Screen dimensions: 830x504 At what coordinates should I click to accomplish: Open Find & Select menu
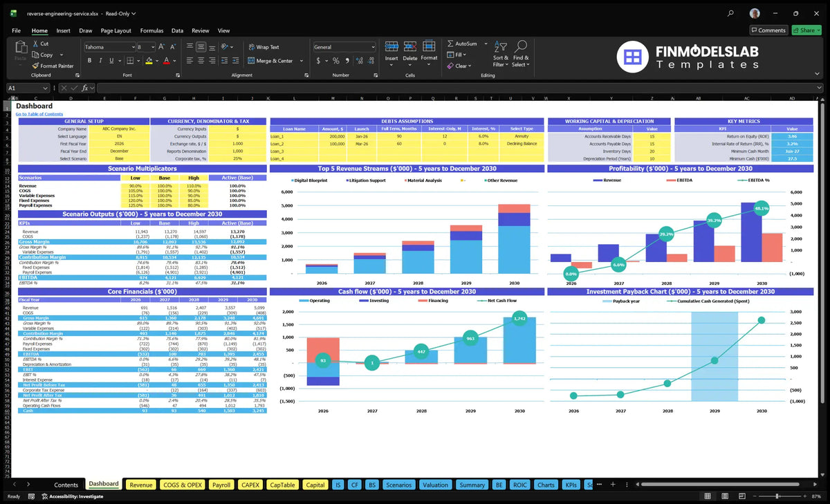521,54
